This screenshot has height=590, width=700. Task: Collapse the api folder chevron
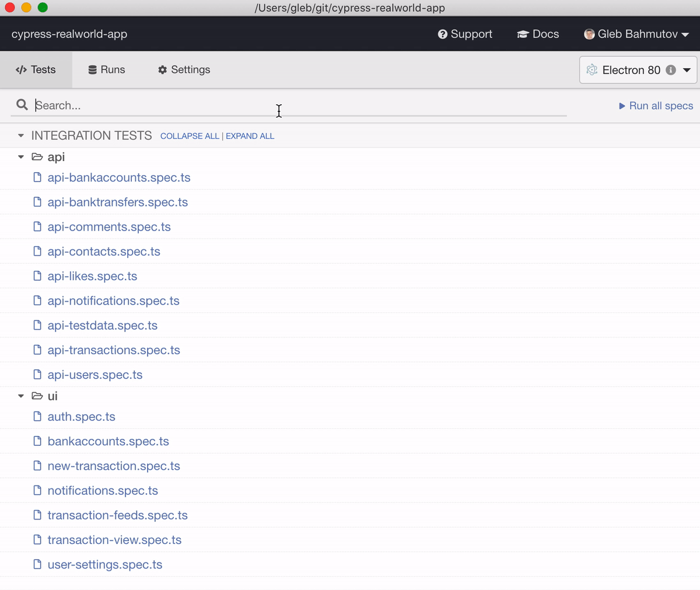20,156
